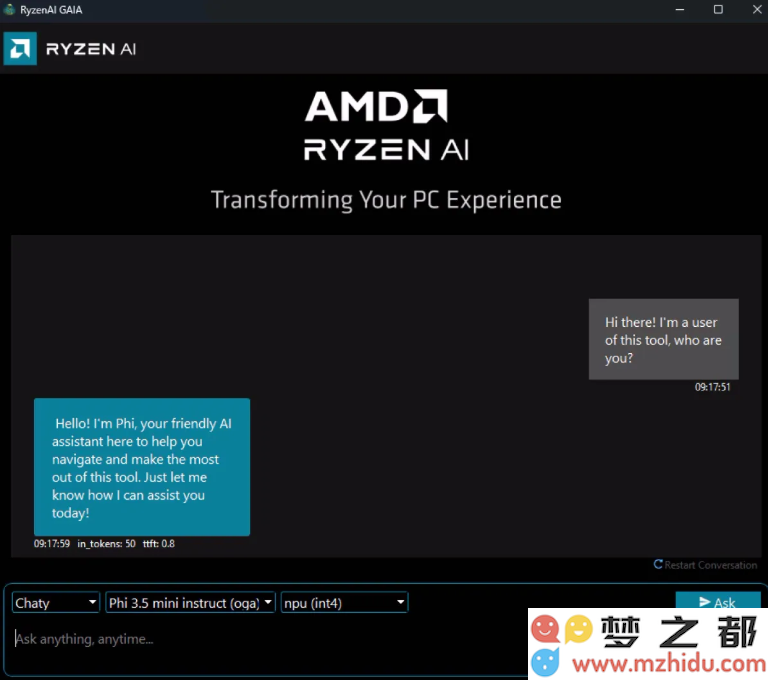Click the ttft: 0.8 statistic
Image resolution: width=768 pixels, height=680 pixels.
click(x=159, y=543)
